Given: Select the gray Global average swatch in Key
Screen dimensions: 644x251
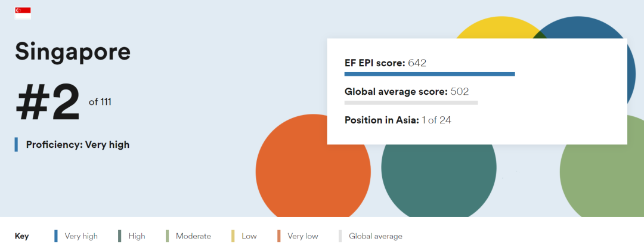Looking at the screenshot, I should pos(340,236).
